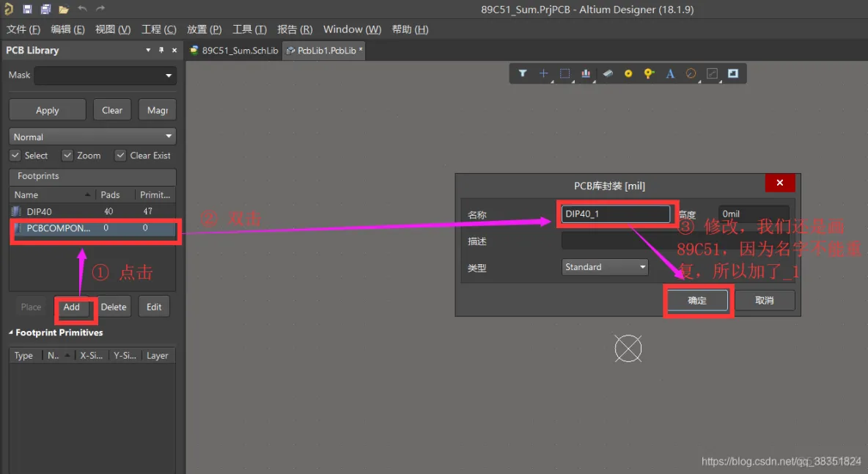The width and height of the screenshot is (868, 474).
Task: Confirm the dialog with 确定
Action: click(x=697, y=300)
